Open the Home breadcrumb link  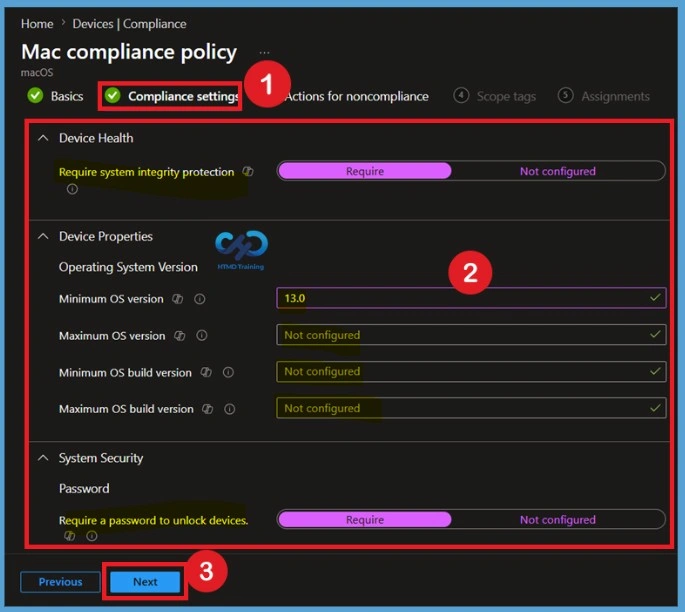(x=37, y=24)
